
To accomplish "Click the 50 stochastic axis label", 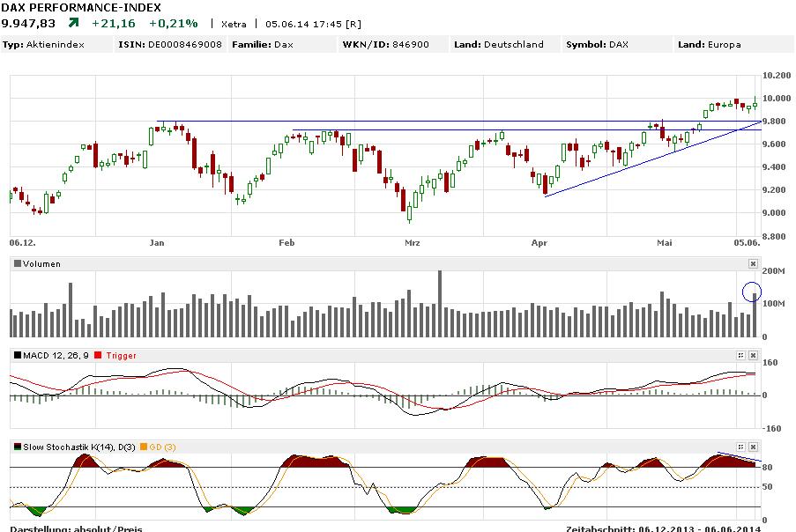I will [x=768, y=487].
